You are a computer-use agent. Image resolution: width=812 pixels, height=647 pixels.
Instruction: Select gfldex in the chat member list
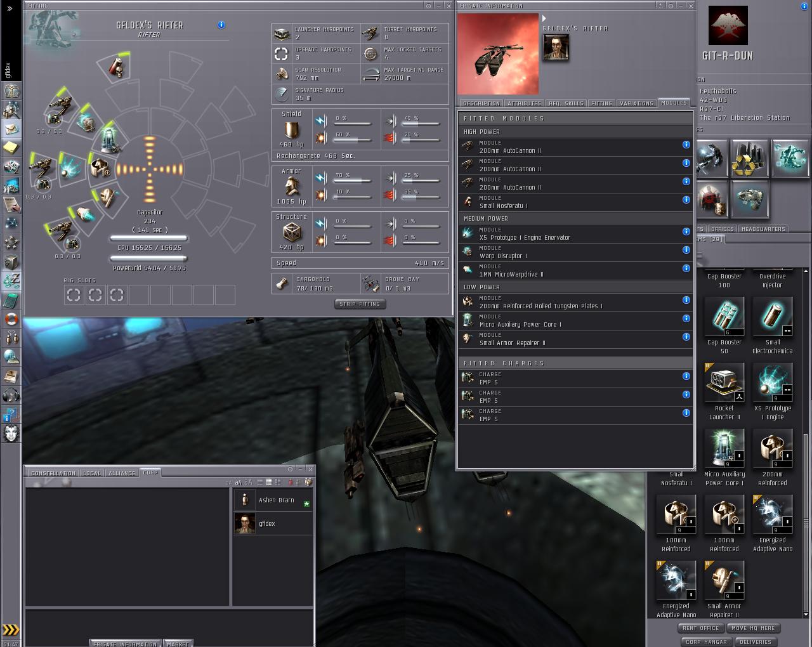click(x=273, y=523)
